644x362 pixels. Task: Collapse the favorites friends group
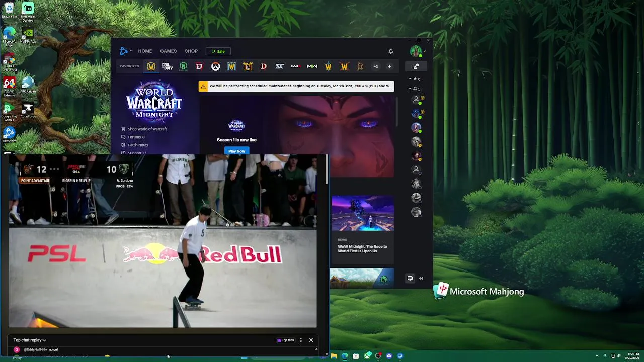point(410,79)
